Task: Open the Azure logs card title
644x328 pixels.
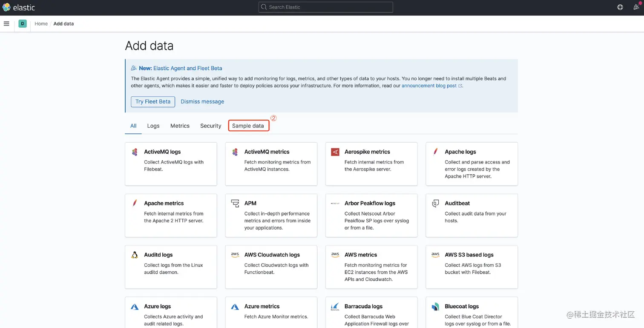Action: (x=158, y=306)
